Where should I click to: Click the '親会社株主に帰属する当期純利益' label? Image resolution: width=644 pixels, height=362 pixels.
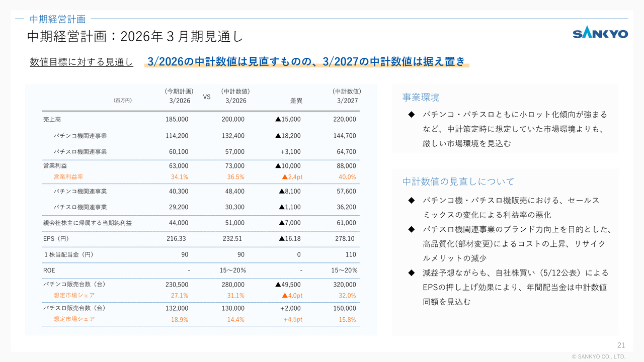point(88,223)
